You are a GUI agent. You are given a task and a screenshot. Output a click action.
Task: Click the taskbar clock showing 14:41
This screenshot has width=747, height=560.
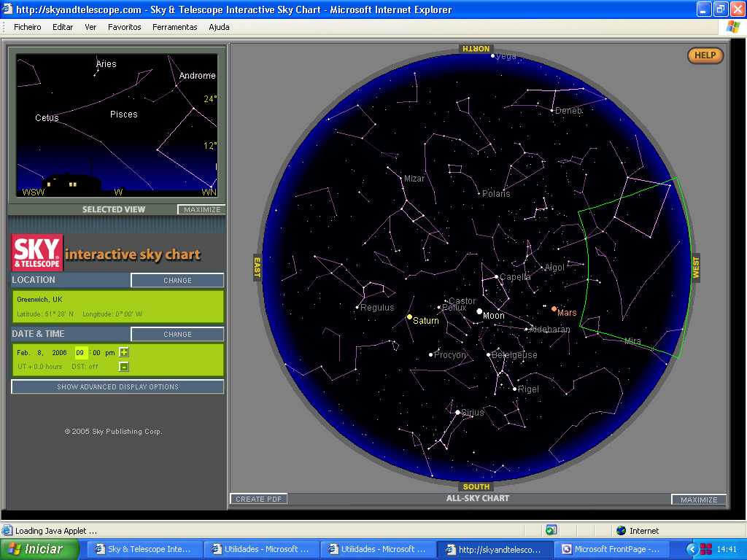(x=727, y=549)
